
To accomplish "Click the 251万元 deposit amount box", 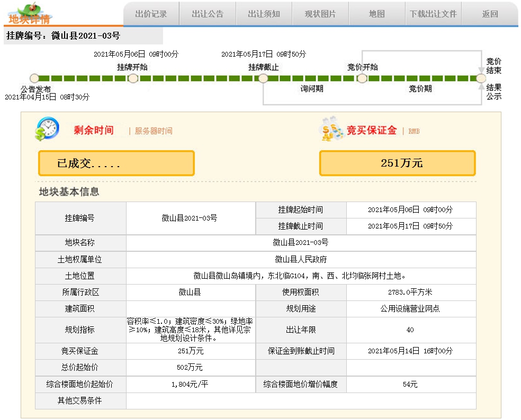I will pos(398,163).
